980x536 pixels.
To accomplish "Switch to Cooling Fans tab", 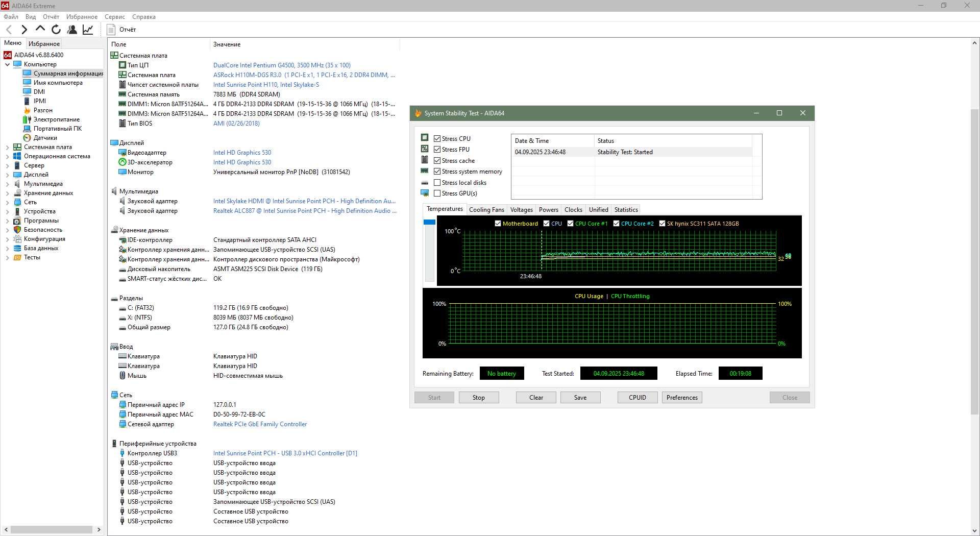I will pyautogui.click(x=486, y=210).
